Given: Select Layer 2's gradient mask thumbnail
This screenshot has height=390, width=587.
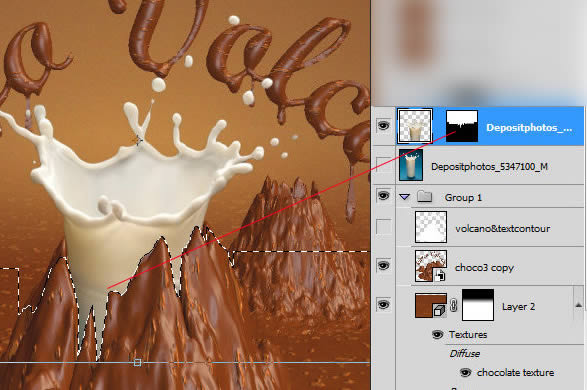Looking at the screenshot, I should 478,305.
